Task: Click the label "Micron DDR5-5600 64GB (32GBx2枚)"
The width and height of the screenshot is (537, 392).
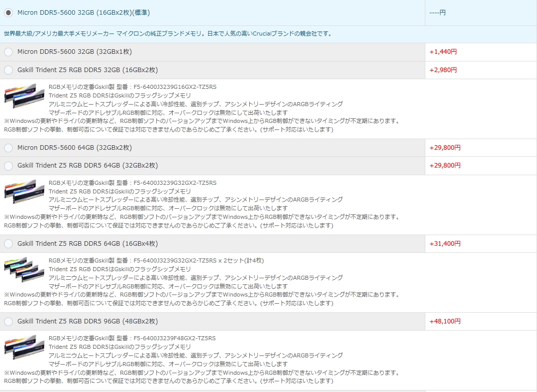Action: [x=75, y=148]
